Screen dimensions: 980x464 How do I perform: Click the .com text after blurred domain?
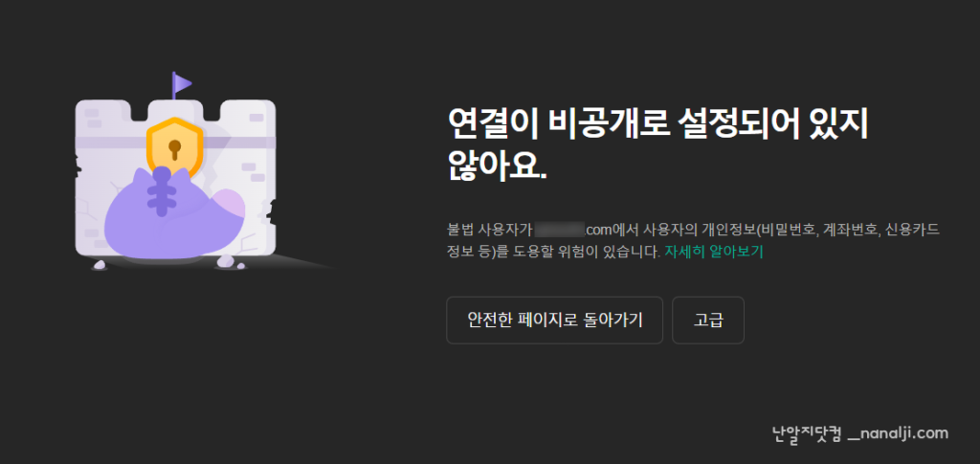599,230
